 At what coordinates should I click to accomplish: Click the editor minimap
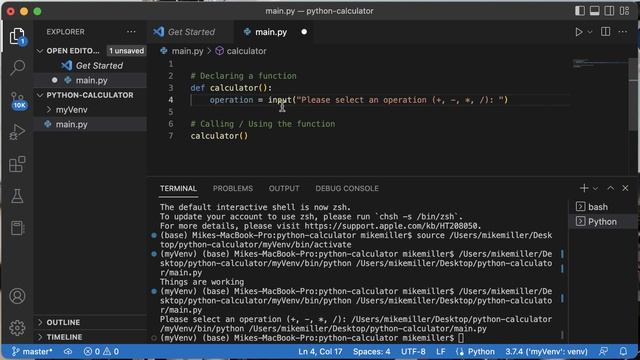point(599,64)
